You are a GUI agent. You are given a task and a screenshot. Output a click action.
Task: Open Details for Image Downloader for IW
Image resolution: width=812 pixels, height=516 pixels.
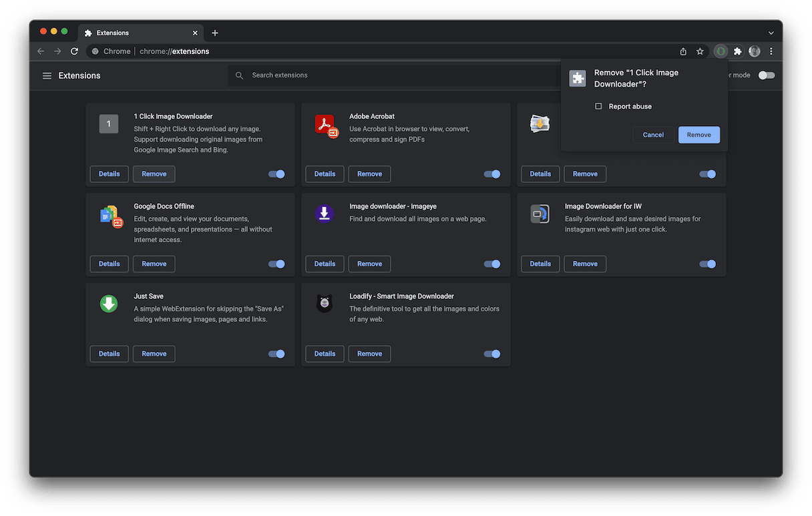541,264
